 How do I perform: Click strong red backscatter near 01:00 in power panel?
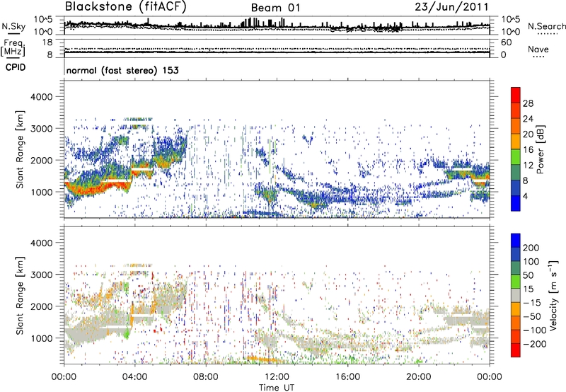(x=81, y=191)
